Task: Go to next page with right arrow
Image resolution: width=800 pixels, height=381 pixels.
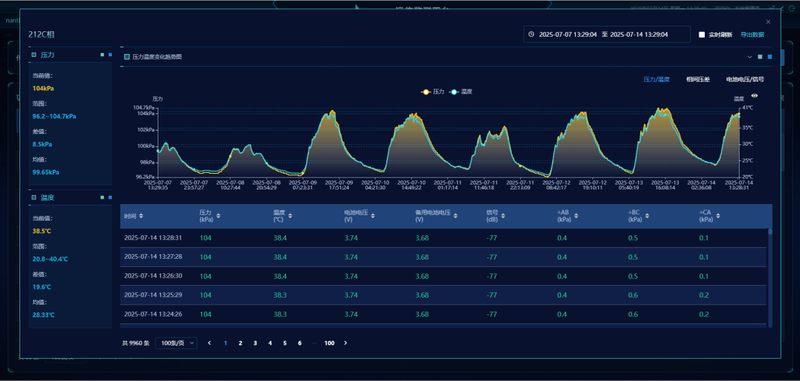Action: tap(345, 343)
